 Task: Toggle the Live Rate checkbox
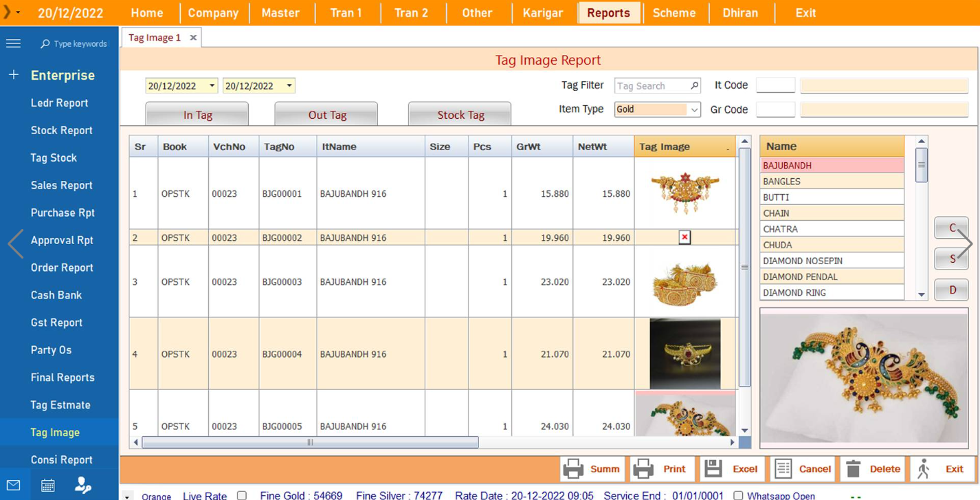point(242,495)
